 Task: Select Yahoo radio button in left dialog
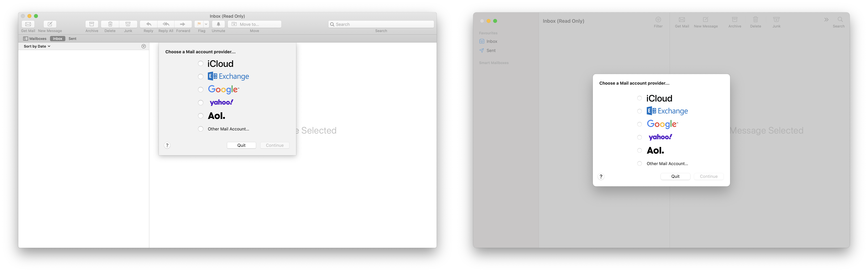(x=200, y=103)
